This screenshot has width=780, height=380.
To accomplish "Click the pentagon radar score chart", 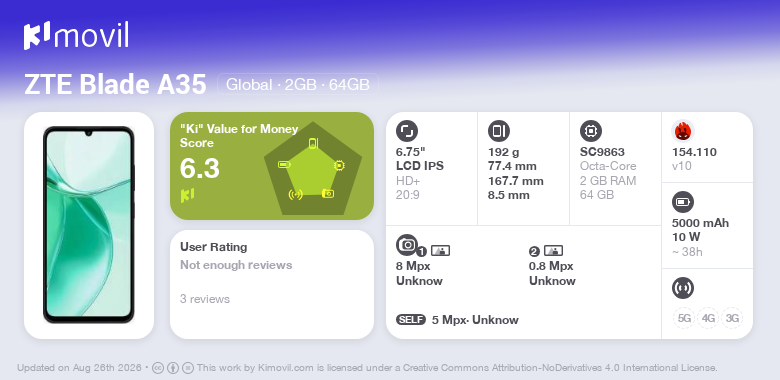I will tap(312, 169).
